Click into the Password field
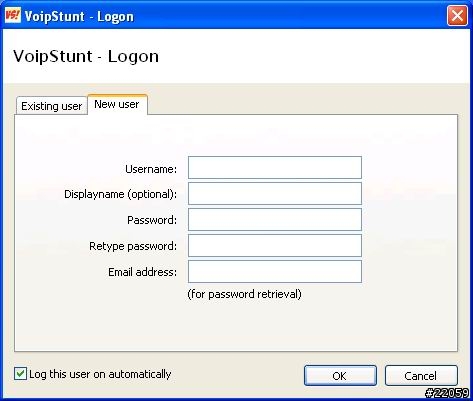Screen dimensions: 473x401 point(275,219)
